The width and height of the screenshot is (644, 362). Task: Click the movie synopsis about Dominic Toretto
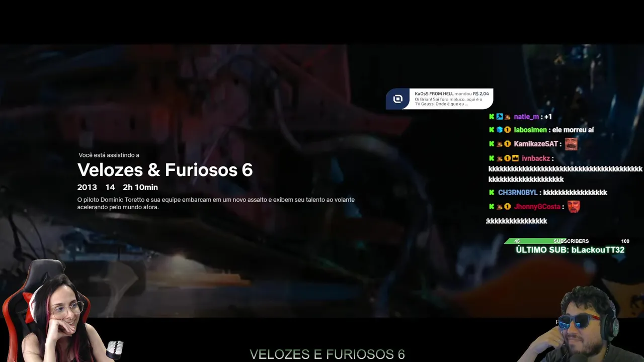216,203
